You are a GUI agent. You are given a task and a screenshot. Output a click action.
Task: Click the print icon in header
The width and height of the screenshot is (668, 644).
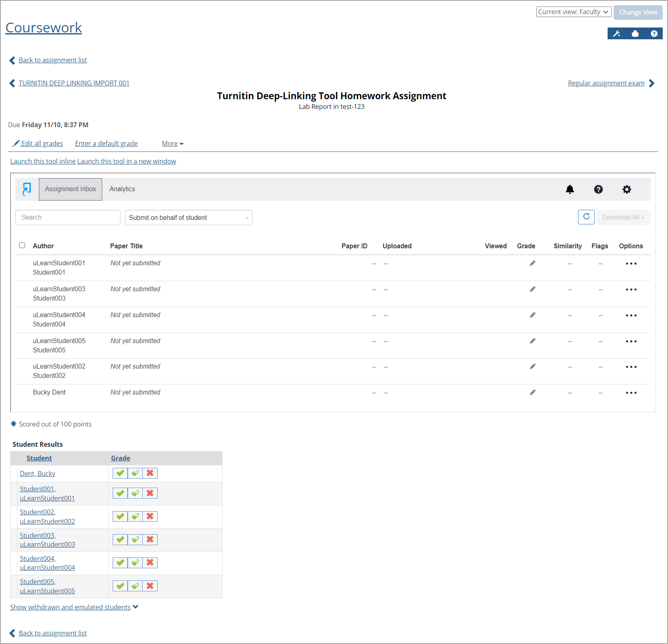click(x=635, y=34)
